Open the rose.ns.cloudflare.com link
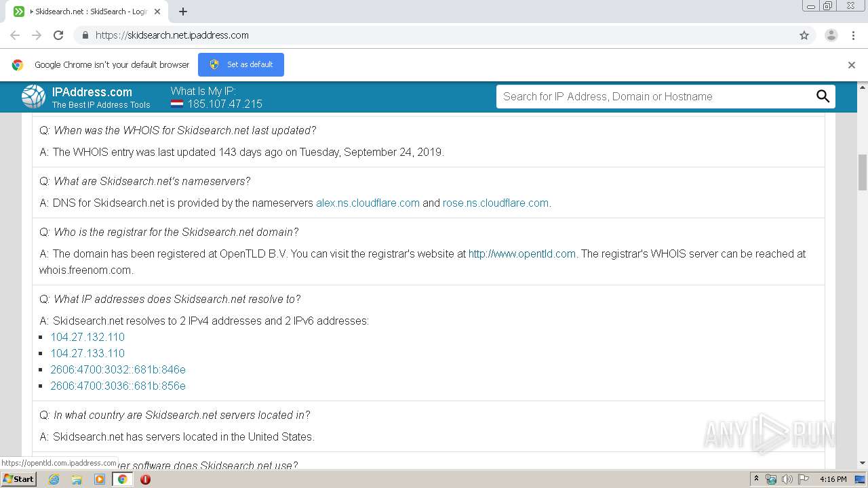Screen dimensions: 868x488 point(496,203)
